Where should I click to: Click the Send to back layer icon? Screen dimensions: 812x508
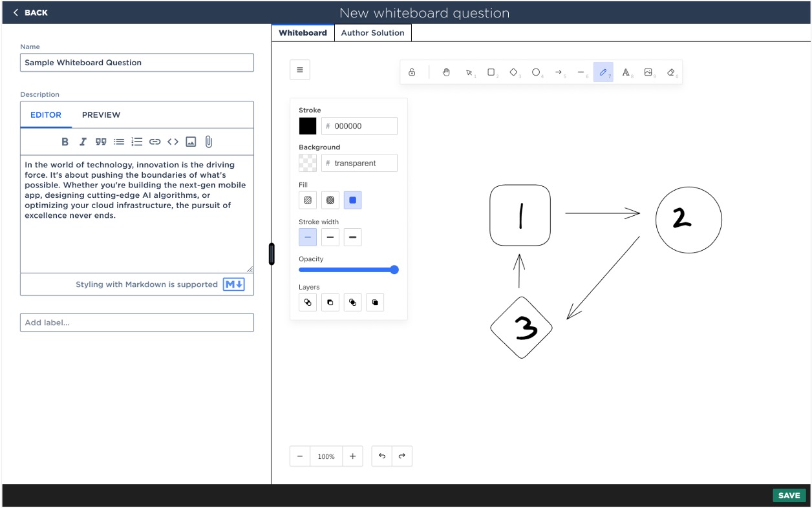[308, 302]
